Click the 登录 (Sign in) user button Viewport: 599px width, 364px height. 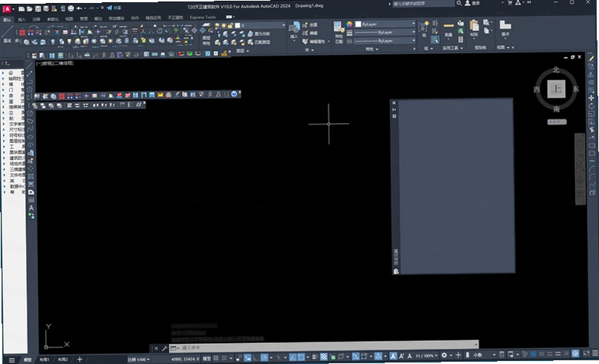point(472,3)
